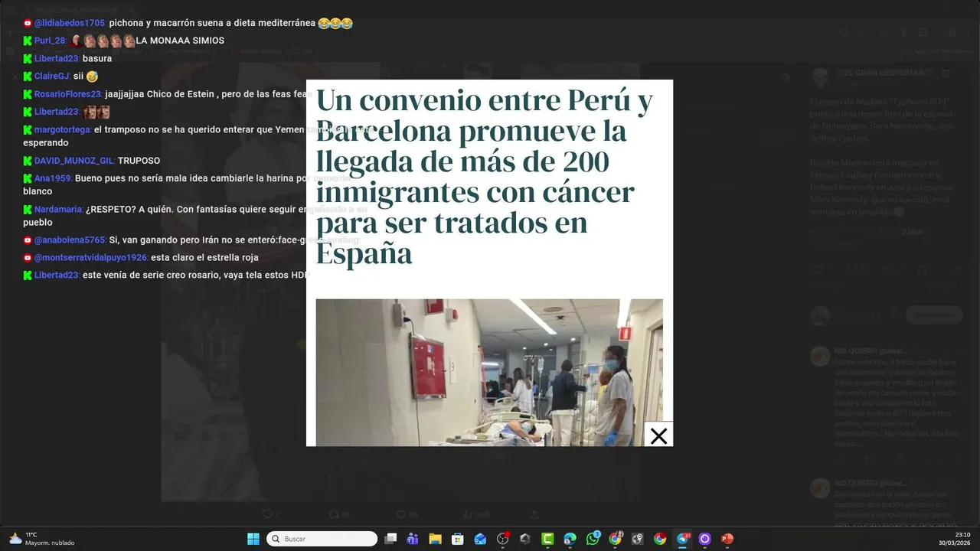The image size is (980, 551).
Task: Click chat username RosarioFlores23
Action: pos(68,94)
